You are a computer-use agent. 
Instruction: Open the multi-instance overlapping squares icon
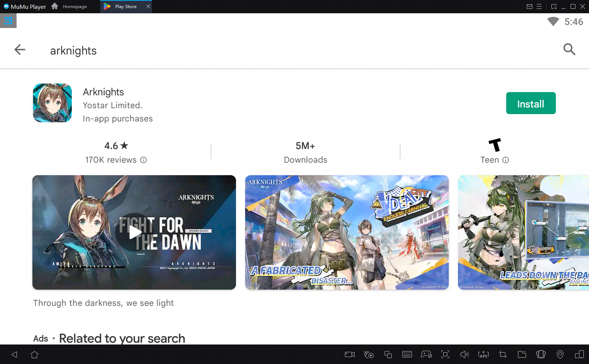pyautogui.click(x=388, y=354)
